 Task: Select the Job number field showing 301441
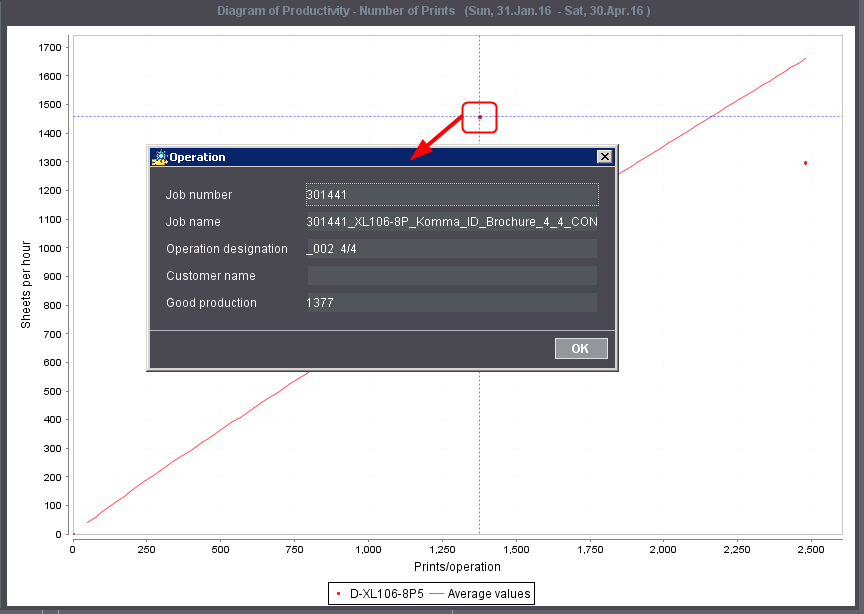[x=451, y=194]
